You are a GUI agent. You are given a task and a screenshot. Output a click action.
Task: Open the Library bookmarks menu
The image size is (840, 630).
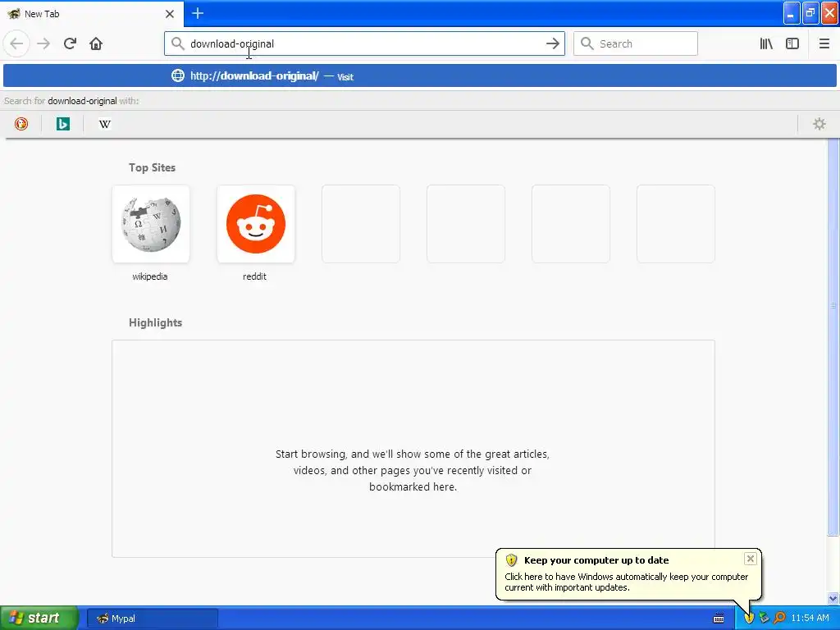point(766,43)
